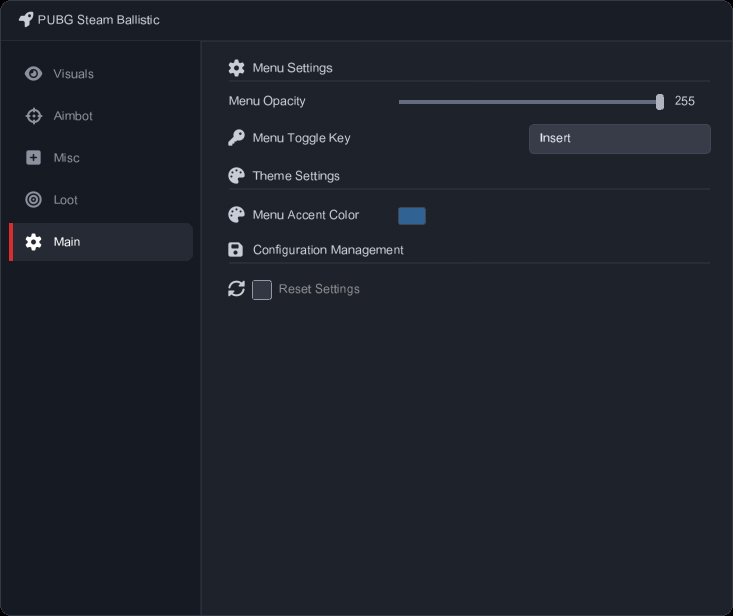Click the Insert key binding field

pyautogui.click(x=619, y=139)
